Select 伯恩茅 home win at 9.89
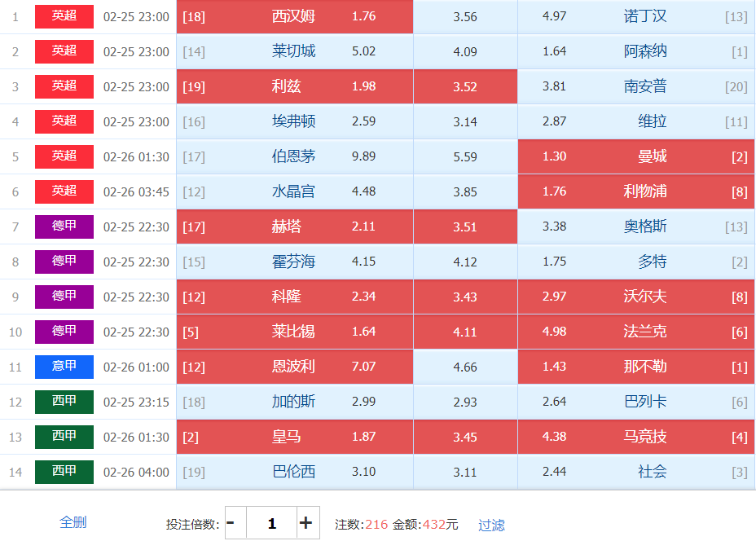756x541 pixels. (295, 156)
